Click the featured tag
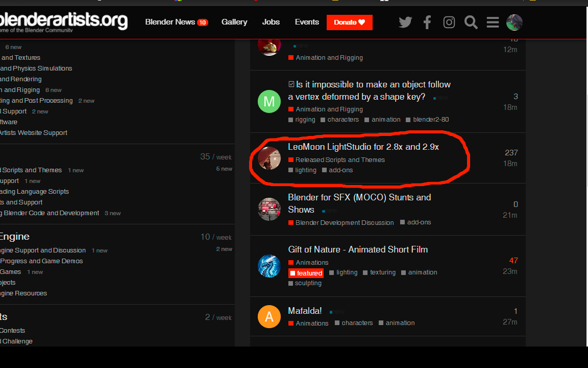588x368 pixels. pos(306,273)
